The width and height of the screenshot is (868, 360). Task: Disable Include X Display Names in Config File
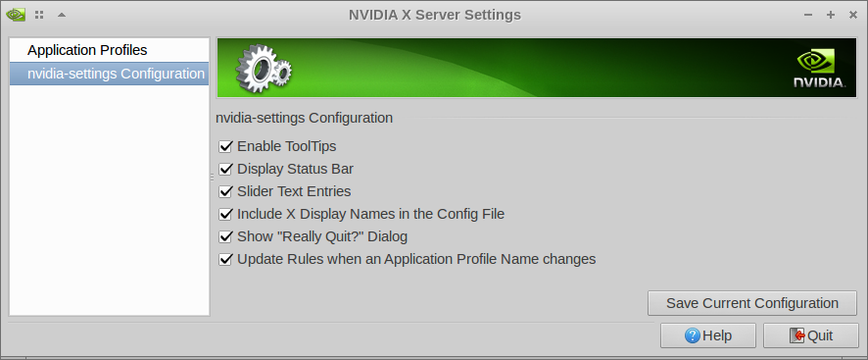click(x=225, y=214)
